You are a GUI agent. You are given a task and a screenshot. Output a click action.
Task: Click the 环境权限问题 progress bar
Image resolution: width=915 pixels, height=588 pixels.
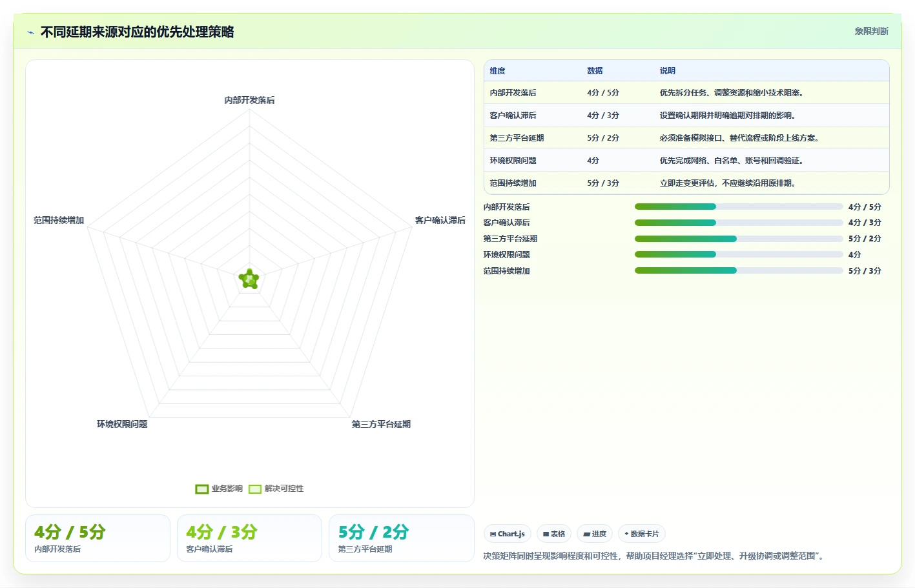739,254
